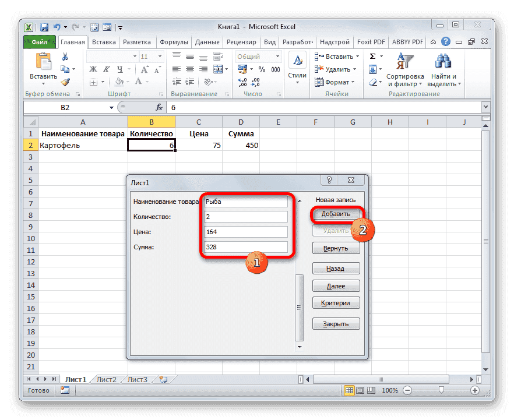Apply percent style from Число group

coord(262,68)
